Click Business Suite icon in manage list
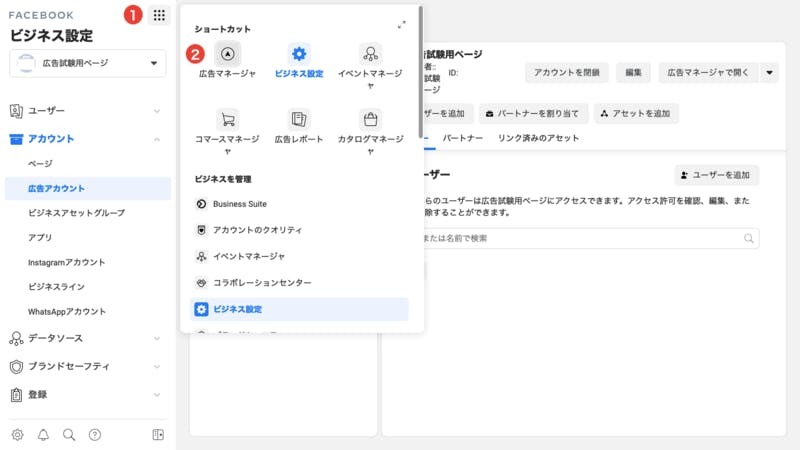 [202, 204]
